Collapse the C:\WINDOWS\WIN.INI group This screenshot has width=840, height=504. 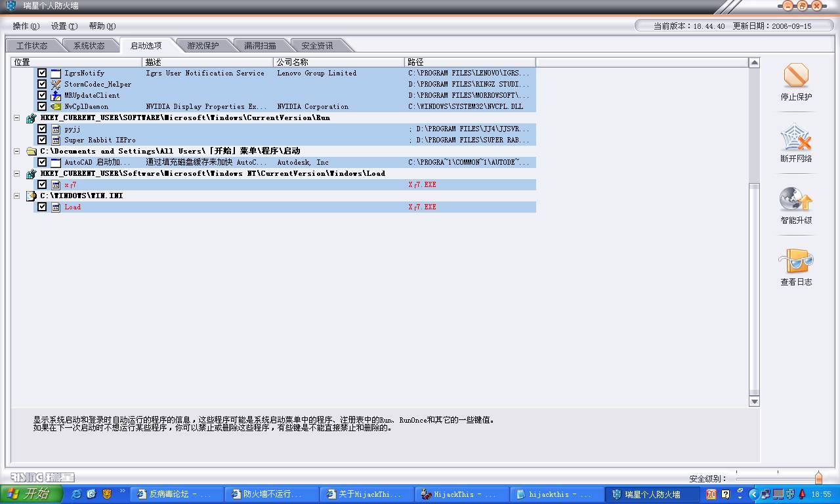tap(17, 196)
